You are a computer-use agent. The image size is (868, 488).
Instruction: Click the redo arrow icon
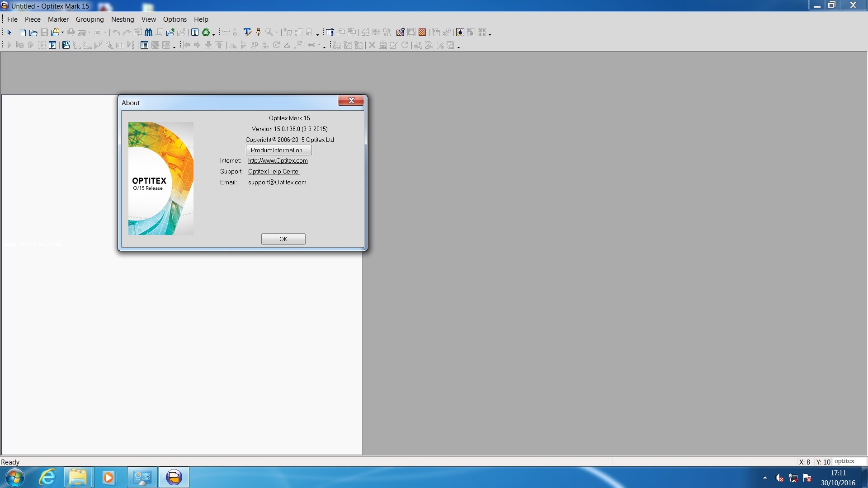(x=127, y=33)
